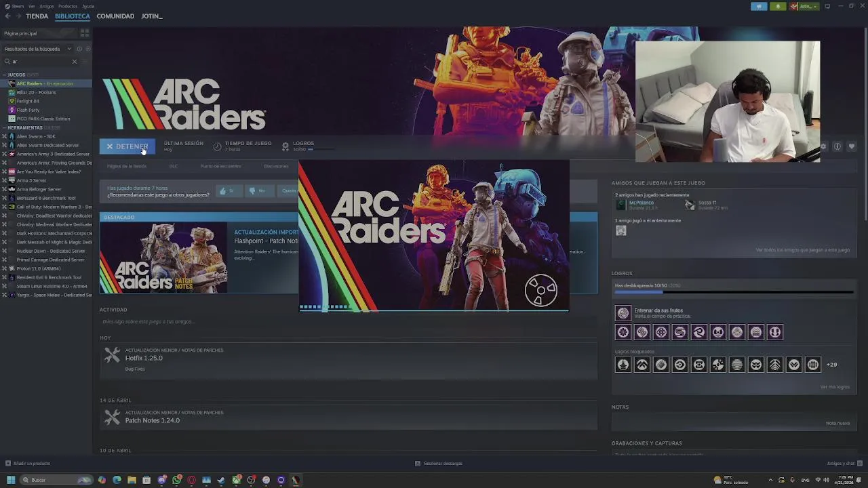Open Gestionar descargas

point(439,464)
